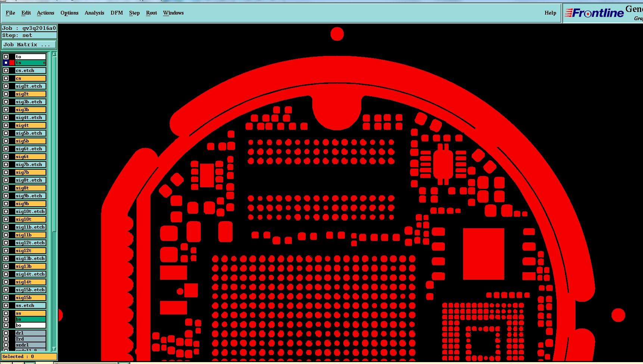Select layer name sig8t
Screen dimensions: 643x364
click(x=31, y=188)
